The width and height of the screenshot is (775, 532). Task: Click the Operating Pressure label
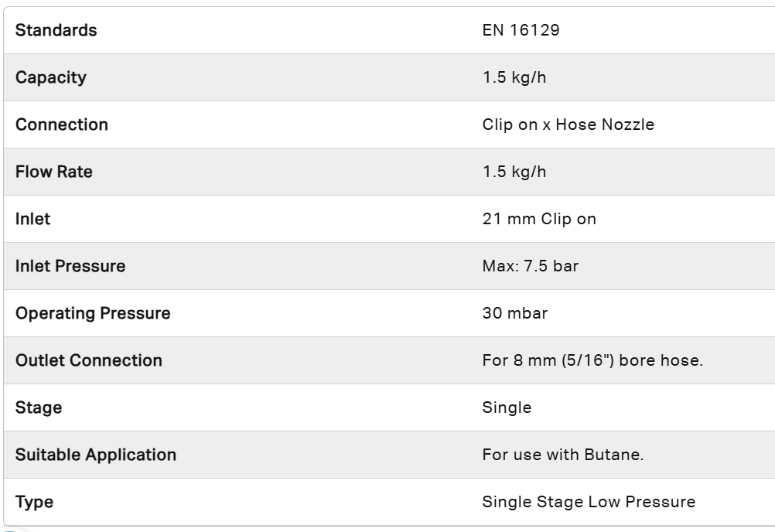click(x=93, y=313)
